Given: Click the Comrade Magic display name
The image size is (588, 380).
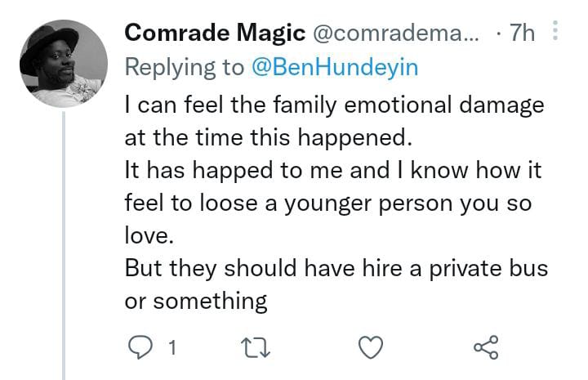Looking at the screenshot, I should click(214, 34).
